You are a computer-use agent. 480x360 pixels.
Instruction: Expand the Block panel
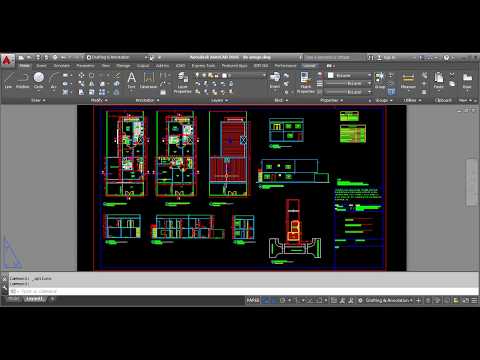[x=281, y=100]
